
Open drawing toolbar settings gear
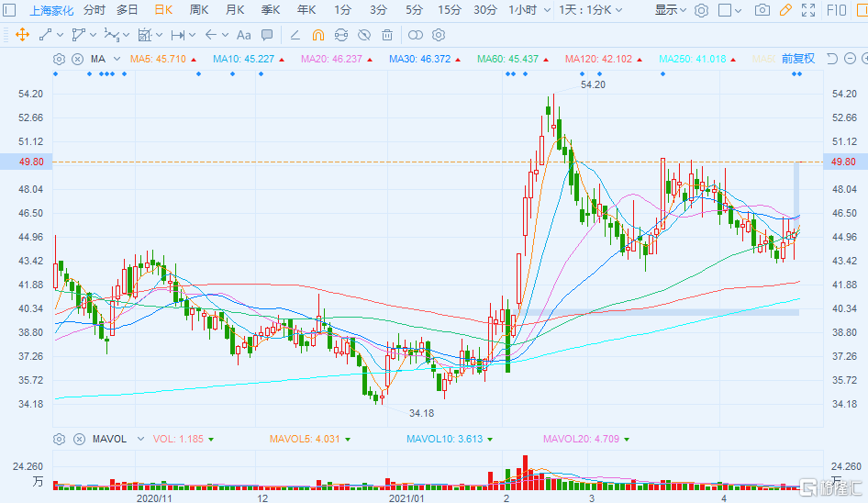point(439,35)
